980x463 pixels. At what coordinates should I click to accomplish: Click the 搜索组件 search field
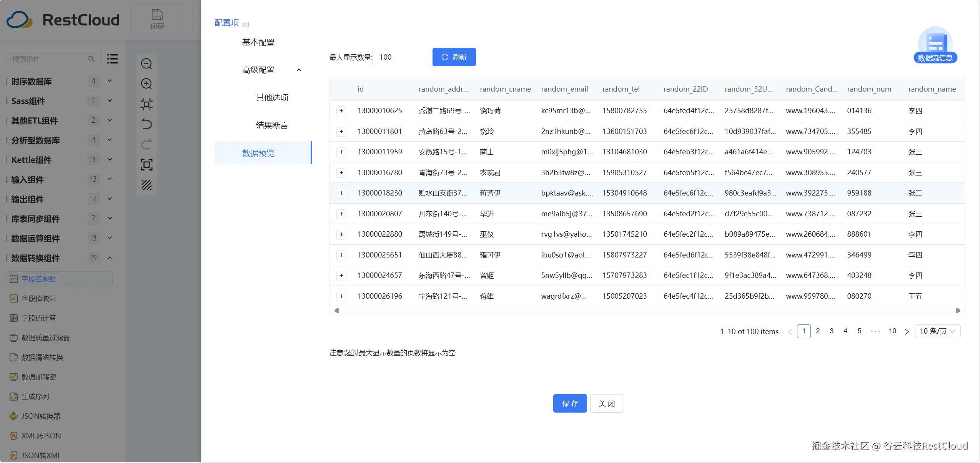pos(54,59)
